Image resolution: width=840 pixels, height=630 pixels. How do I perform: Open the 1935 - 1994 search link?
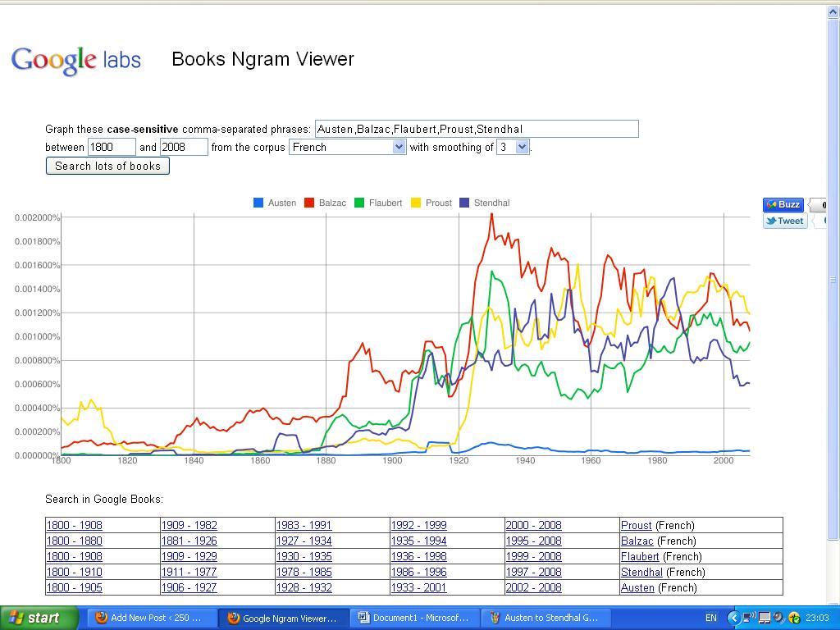click(x=419, y=541)
